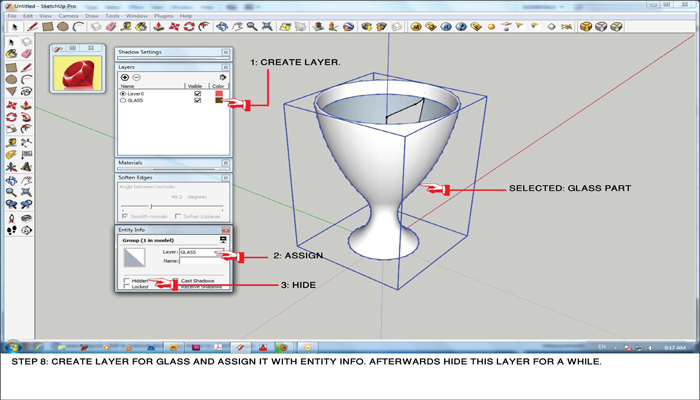This screenshot has height=400, width=700.
Task: Set GLASS as the active layer radio button
Action: (x=124, y=101)
